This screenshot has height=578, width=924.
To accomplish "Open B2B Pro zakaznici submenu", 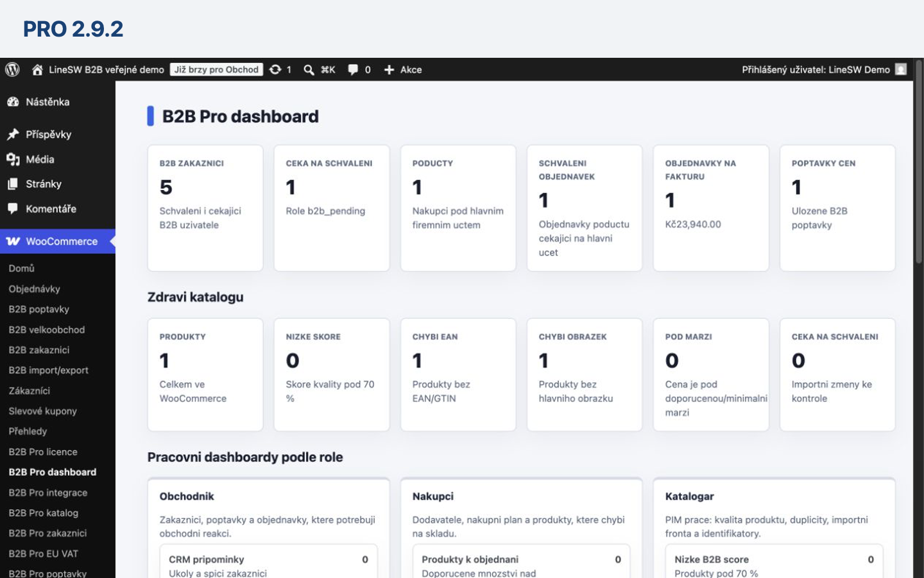I will pyautogui.click(x=48, y=533).
